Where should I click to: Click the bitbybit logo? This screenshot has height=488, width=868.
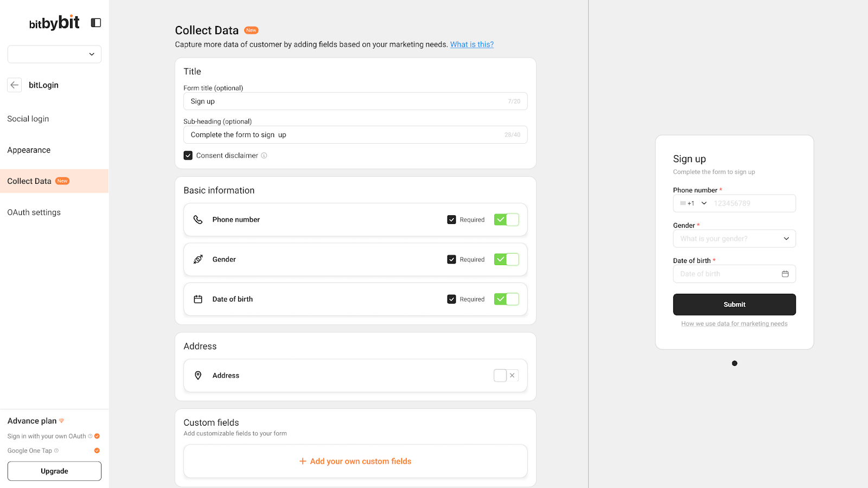click(54, 23)
